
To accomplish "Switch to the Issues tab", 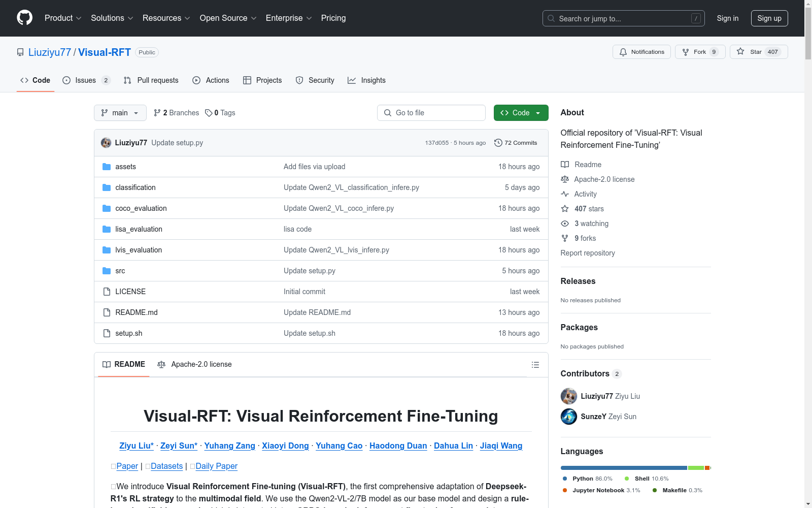I will (x=86, y=80).
